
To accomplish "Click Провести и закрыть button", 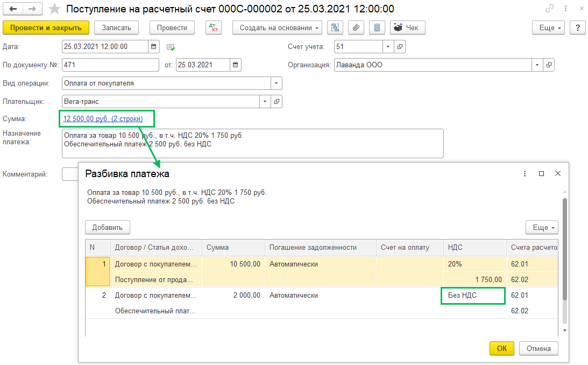I will coord(46,28).
